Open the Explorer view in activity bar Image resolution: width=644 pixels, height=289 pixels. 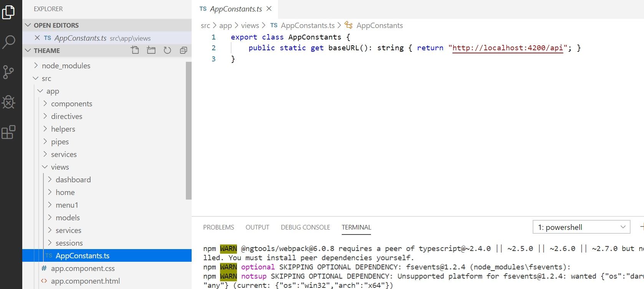point(8,12)
